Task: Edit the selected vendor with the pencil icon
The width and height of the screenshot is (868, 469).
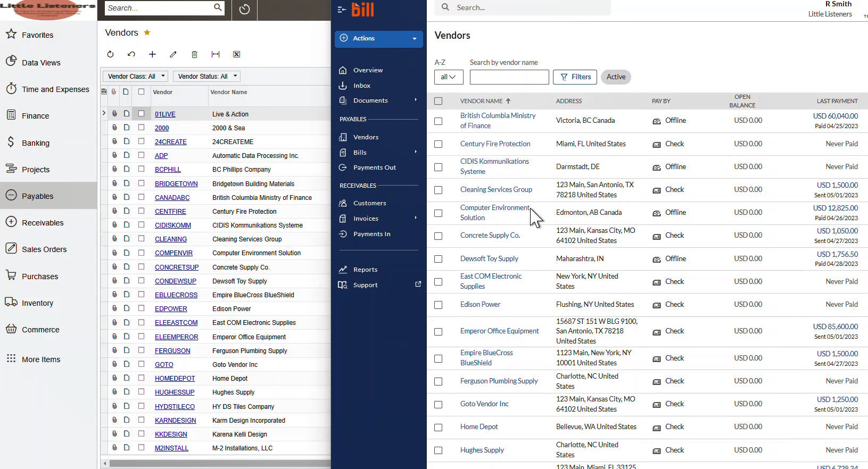Action: pos(173,54)
